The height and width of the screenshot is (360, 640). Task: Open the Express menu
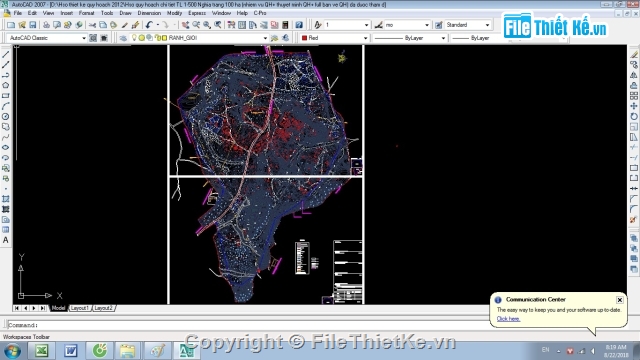click(197, 13)
